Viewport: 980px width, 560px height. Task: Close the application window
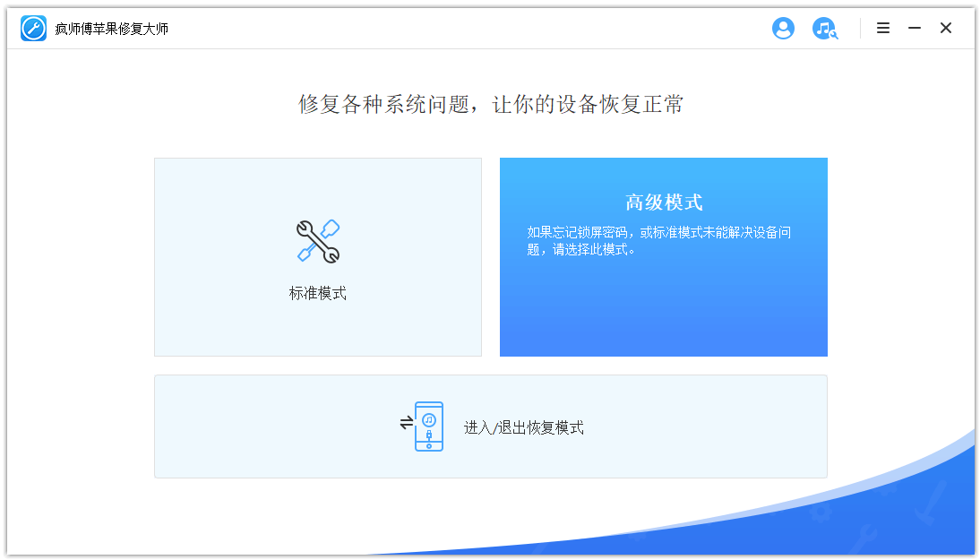point(946,28)
